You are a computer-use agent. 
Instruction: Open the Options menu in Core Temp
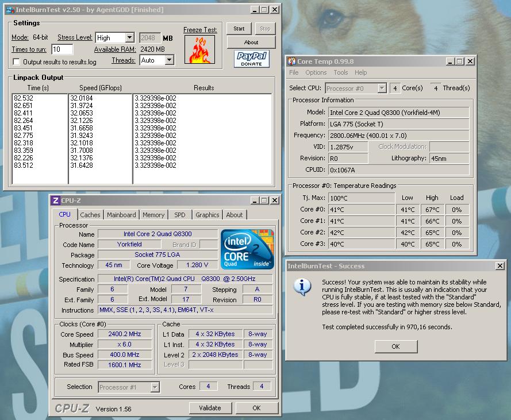click(316, 72)
